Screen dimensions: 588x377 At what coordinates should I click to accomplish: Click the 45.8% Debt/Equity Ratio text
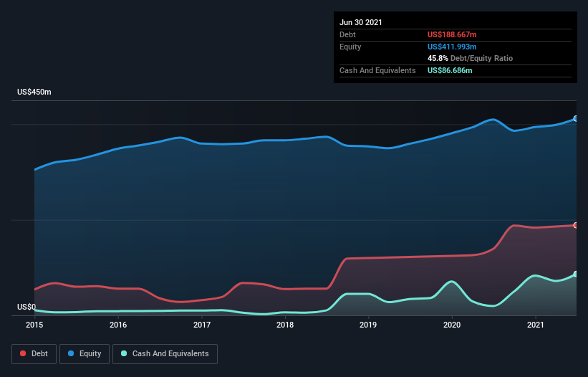coord(470,58)
